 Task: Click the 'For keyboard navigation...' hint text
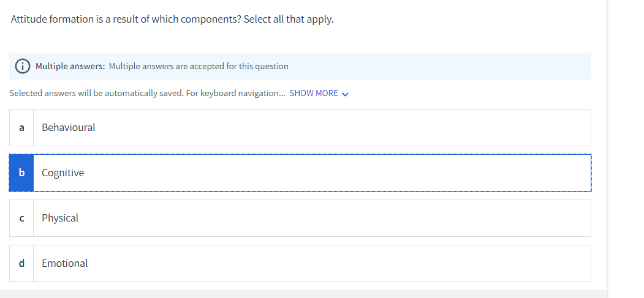tap(234, 94)
